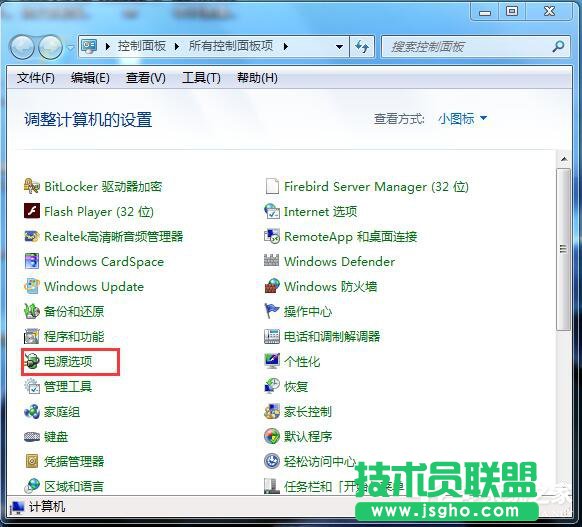The height and width of the screenshot is (527, 582).
Task: Open the 程序和功能 icon
Action: pos(32,336)
